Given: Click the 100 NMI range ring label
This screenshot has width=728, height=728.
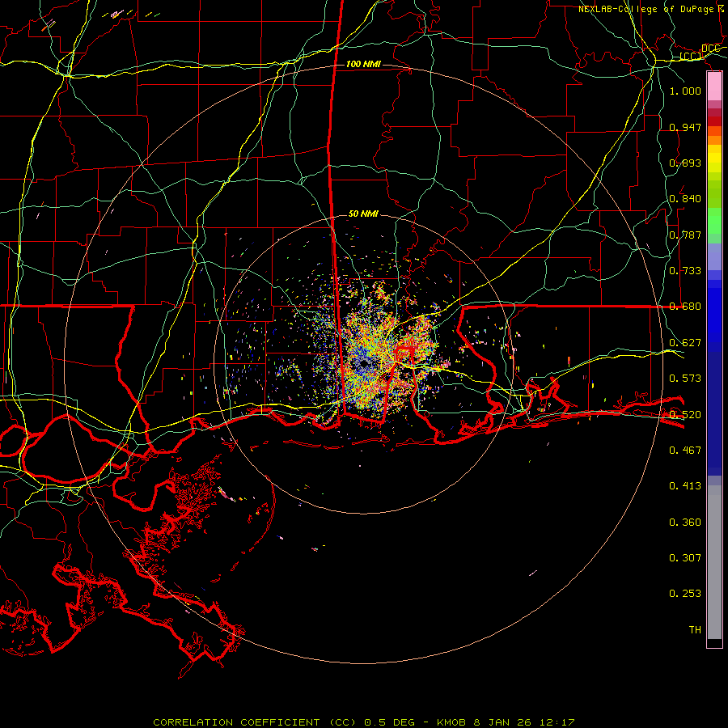Looking at the screenshot, I should coord(363,64).
